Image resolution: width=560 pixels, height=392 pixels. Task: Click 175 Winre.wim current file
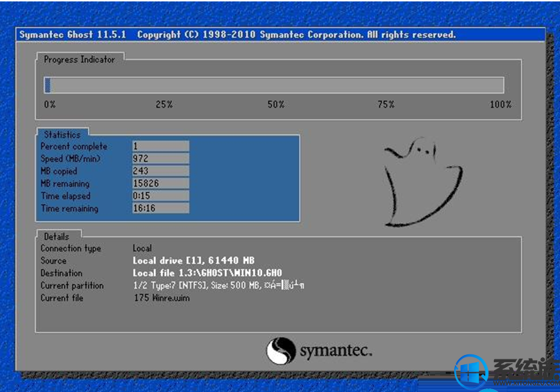(162, 298)
